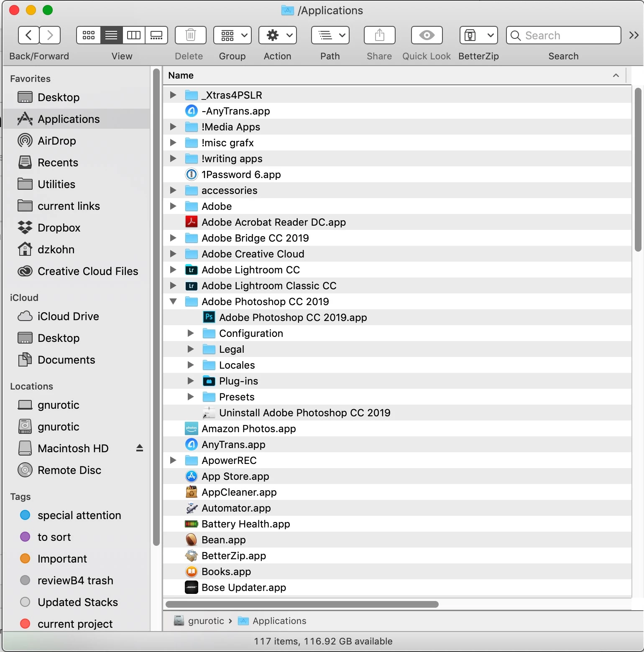Sort by the Name column header
Image resolution: width=644 pixels, height=652 pixels.
point(394,75)
